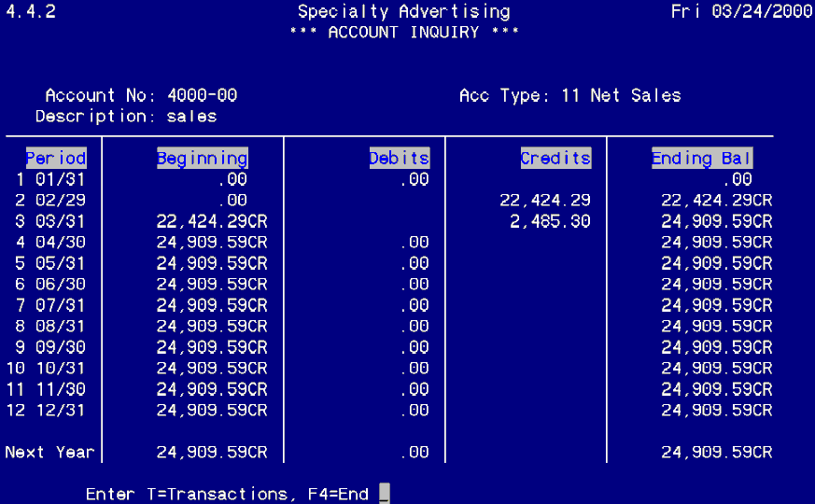
Task: Click the Period column header
Action: point(56,158)
